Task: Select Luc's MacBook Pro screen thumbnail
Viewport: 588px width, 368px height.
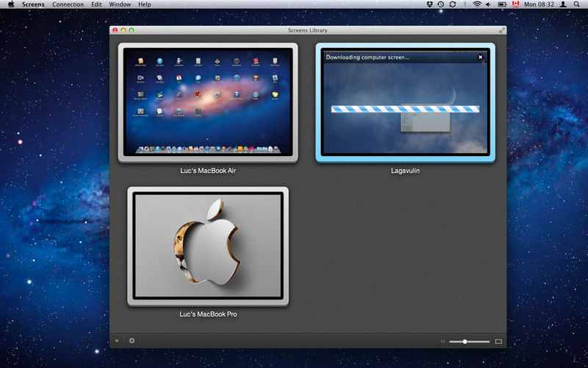Action: tap(208, 247)
